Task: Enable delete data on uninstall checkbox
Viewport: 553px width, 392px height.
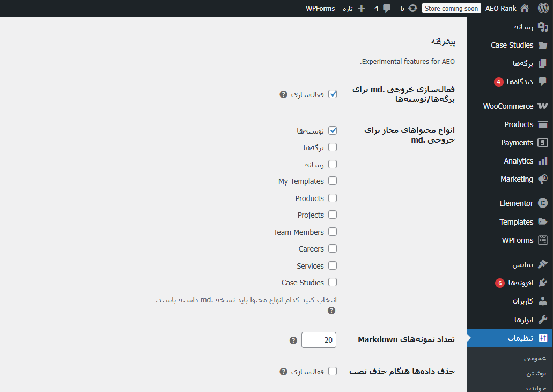Action: pyautogui.click(x=333, y=371)
